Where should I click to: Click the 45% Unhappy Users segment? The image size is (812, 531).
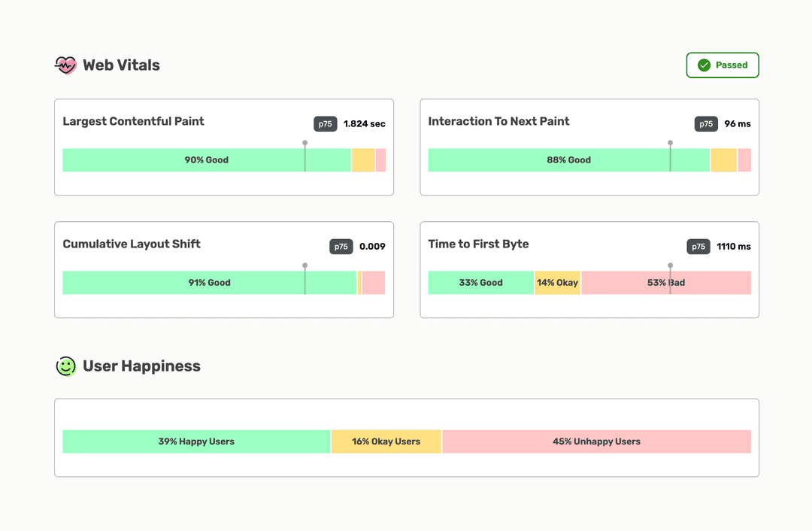(x=596, y=441)
